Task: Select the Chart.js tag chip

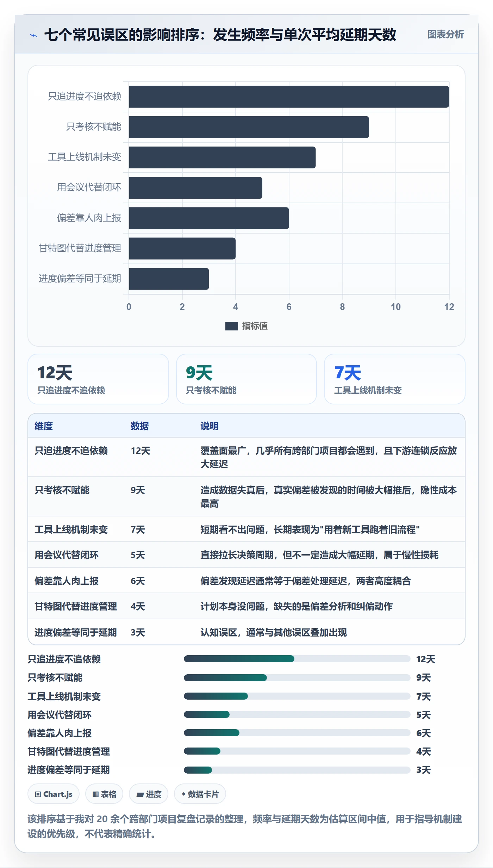Action: pyautogui.click(x=54, y=794)
